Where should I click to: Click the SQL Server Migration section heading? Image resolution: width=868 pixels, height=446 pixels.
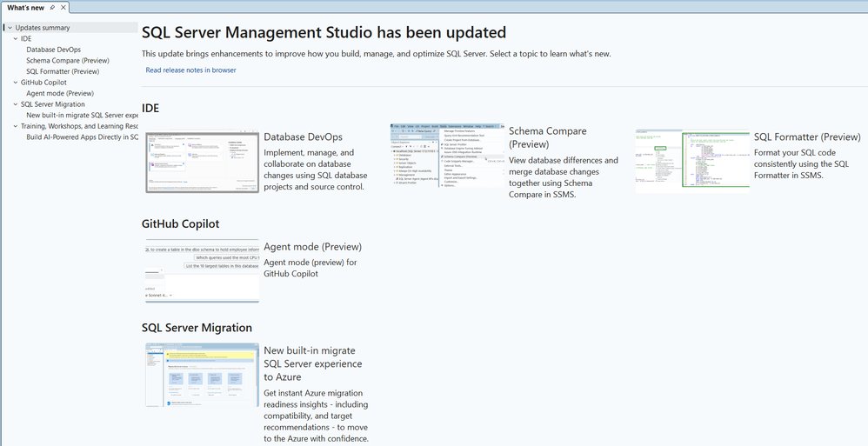[197, 328]
